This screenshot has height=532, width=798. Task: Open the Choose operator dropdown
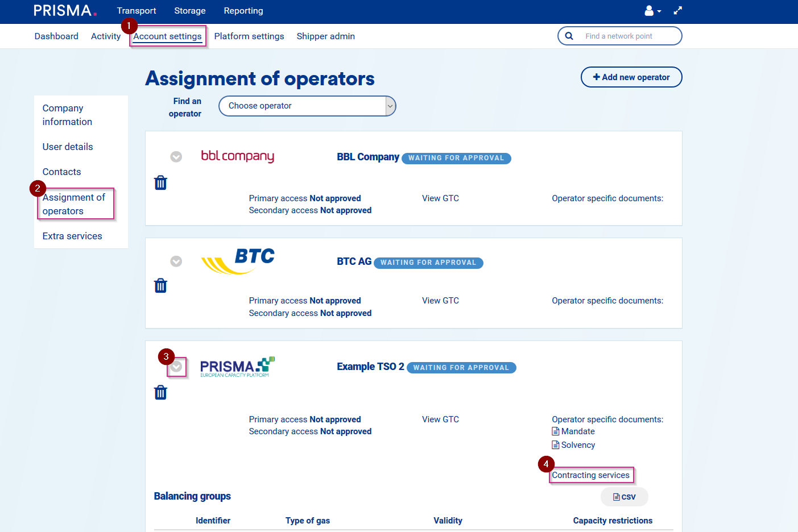[x=307, y=106]
